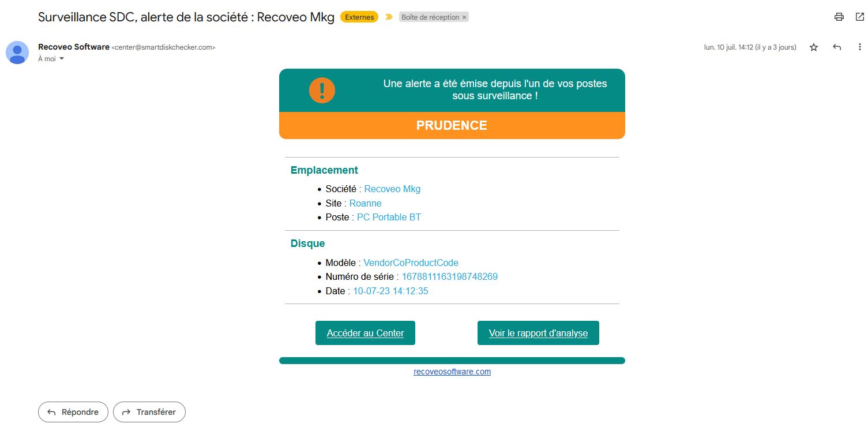This screenshot has width=868, height=431.
Task: Click serial number 1678811163198748269
Action: pyautogui.click(x=449, y=276)
